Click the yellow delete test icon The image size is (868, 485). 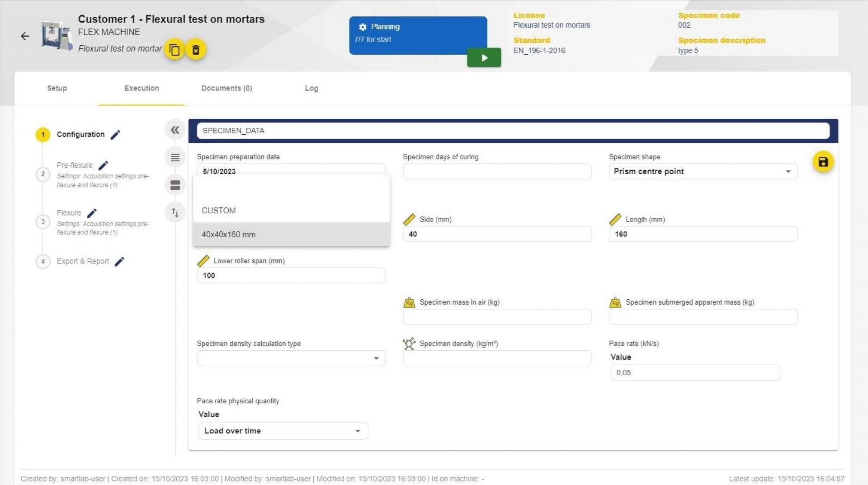[196, 50]
